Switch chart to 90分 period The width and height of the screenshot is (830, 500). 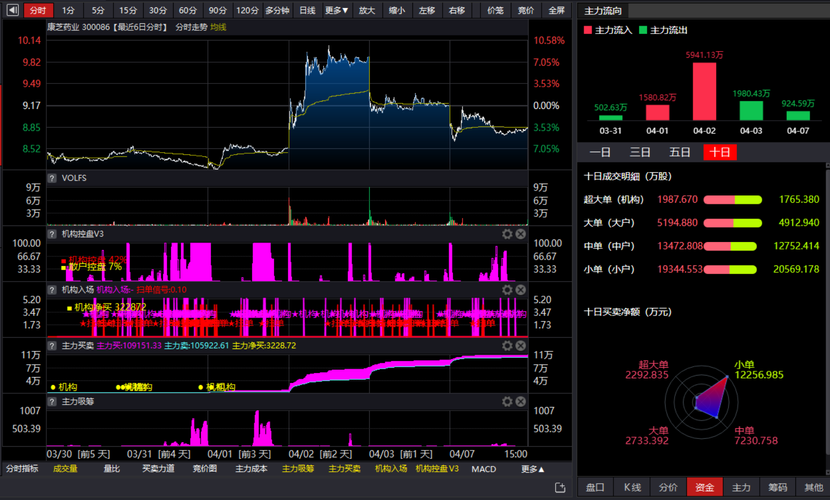click(217, 10)
